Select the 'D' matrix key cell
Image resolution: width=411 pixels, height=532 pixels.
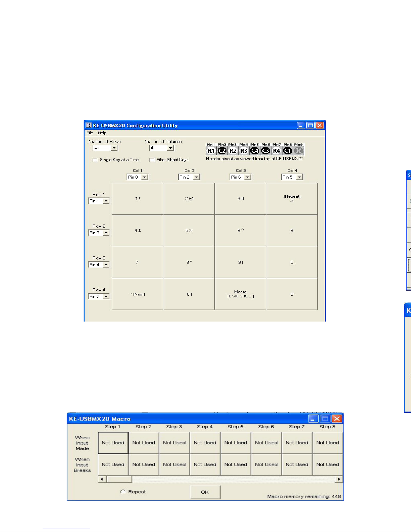click(x=292, y=294)
